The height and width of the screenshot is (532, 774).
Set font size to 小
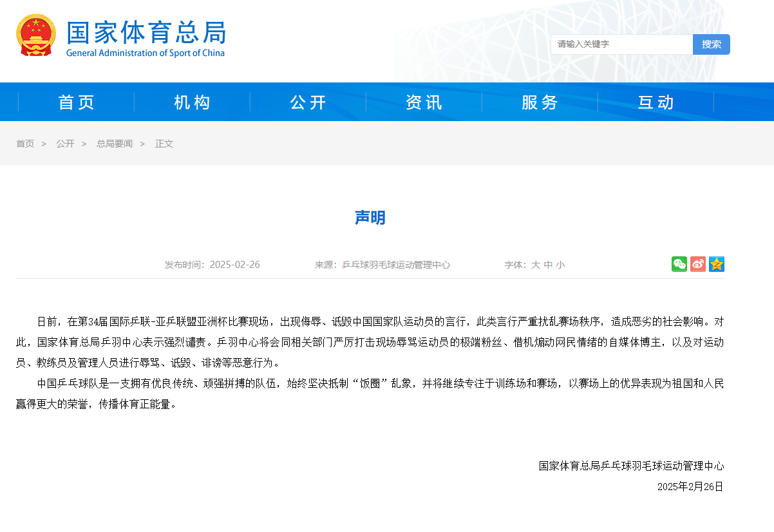point(560,265)
